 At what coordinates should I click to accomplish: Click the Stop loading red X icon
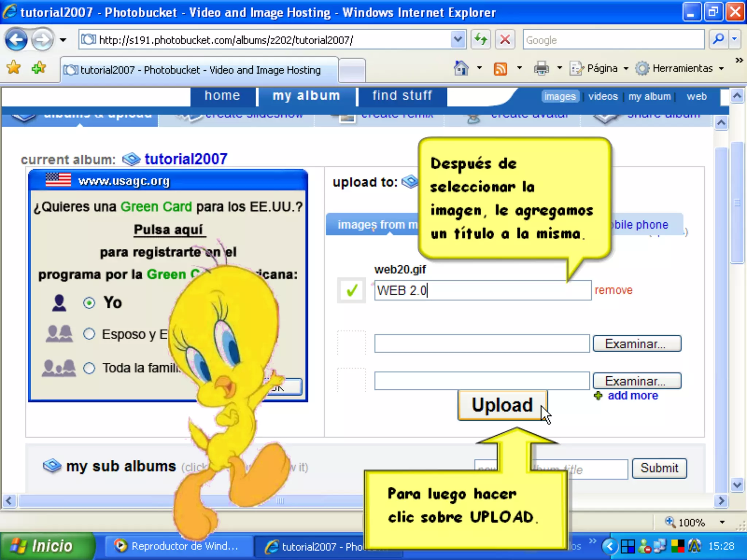(505, 39)
